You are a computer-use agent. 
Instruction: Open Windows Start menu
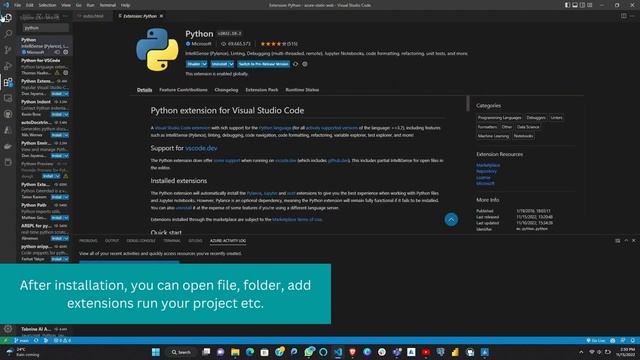(x=156, y=352)
